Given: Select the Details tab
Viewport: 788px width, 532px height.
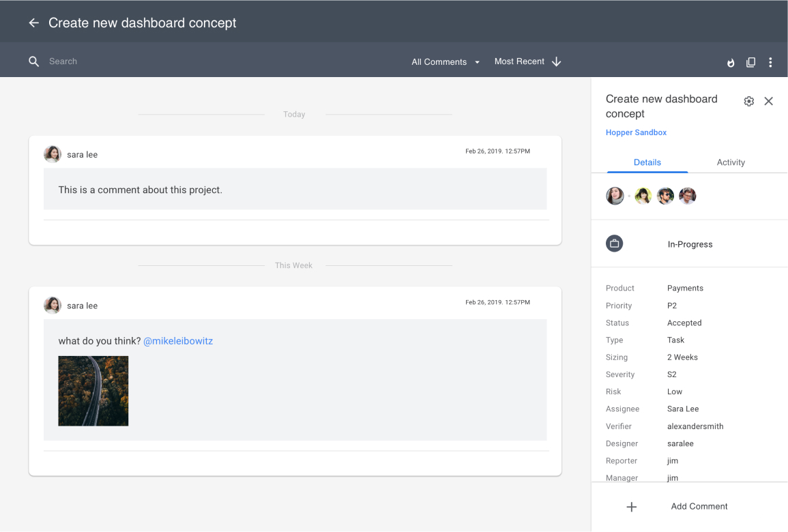Looking at the screenshot, I should [647, 162].
